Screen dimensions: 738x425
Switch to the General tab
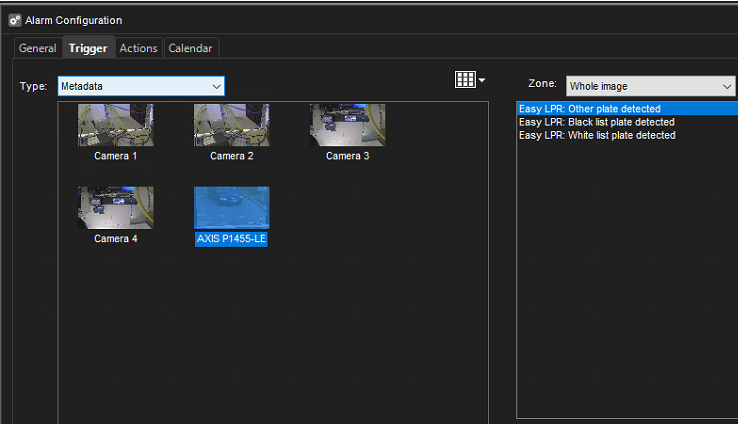[38, 48]
